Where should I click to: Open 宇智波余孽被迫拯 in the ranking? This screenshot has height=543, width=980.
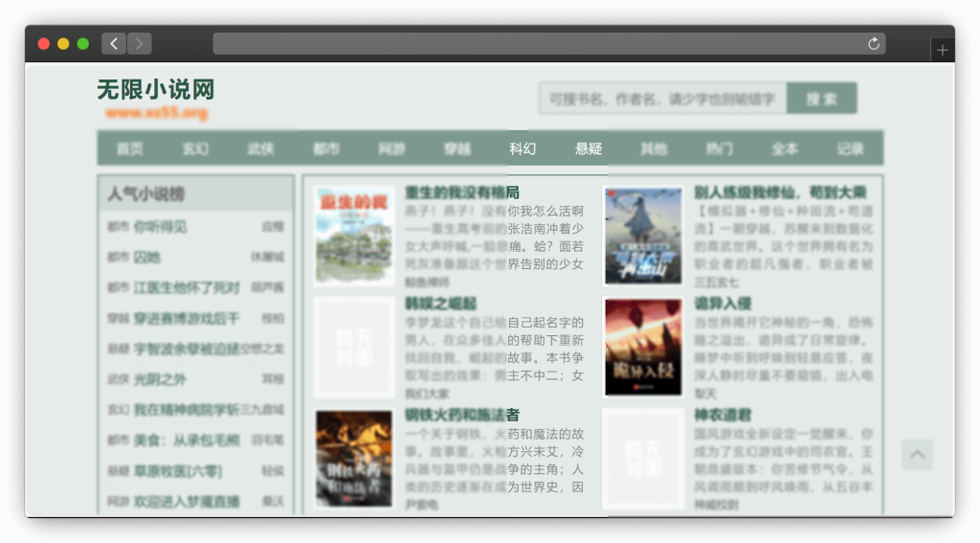(x=187, y=349)
